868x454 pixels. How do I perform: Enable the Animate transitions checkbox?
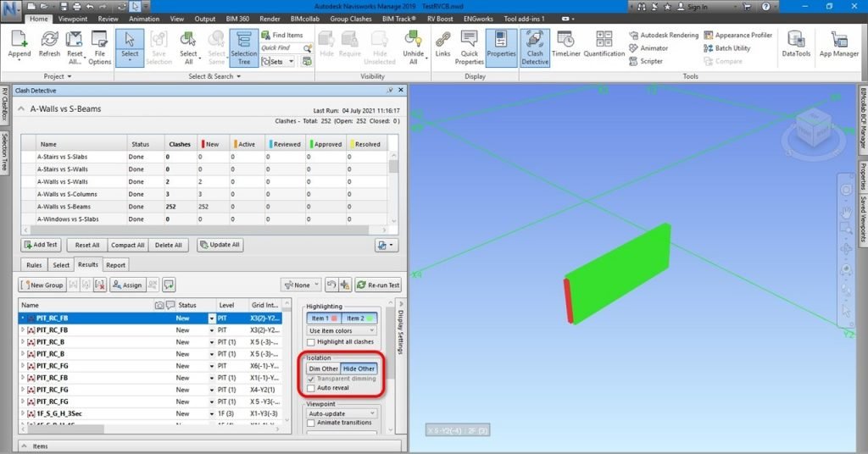click(x=311, y=423)
